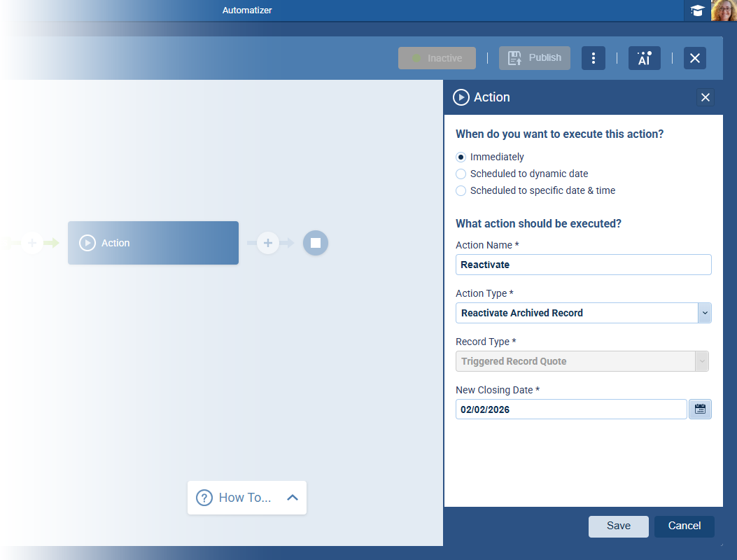Save the Reactivate action
Image resolution: width=737 pixels, height=560 pixels.
click(618, 526)
